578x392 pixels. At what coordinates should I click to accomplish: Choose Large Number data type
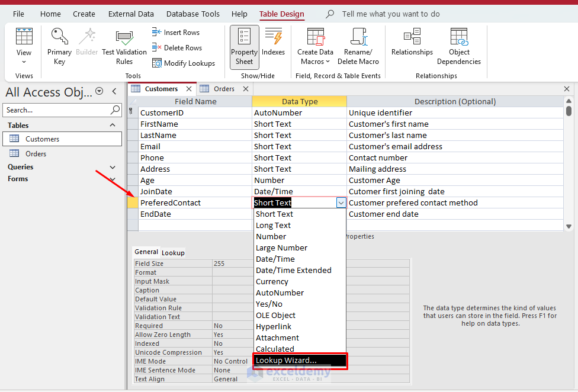[300, 248]
